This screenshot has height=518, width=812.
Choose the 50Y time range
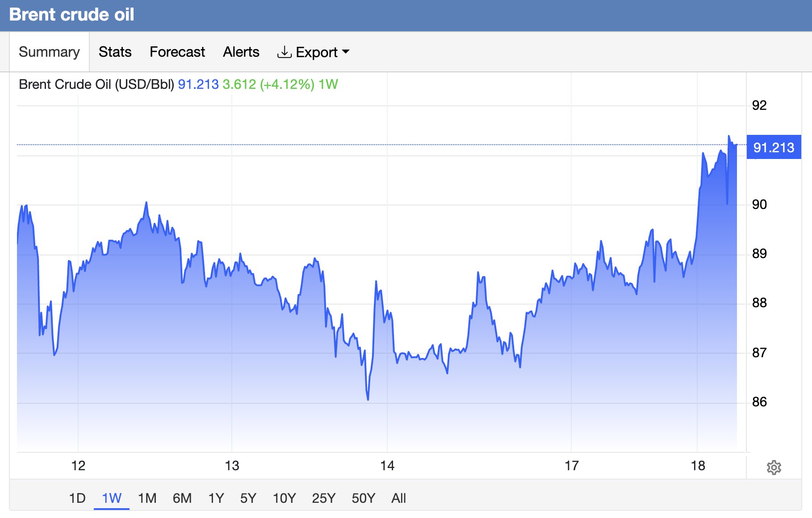tap(364, 498)
